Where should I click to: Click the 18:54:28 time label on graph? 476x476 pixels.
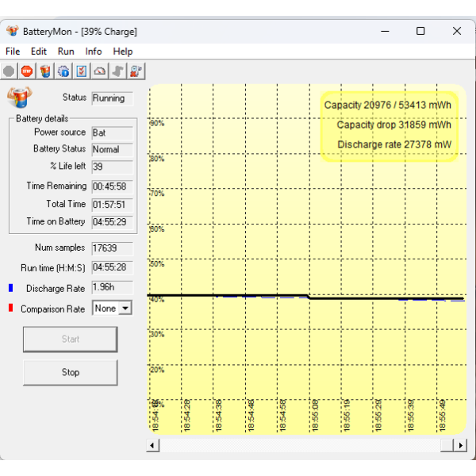tap(187, 415)
